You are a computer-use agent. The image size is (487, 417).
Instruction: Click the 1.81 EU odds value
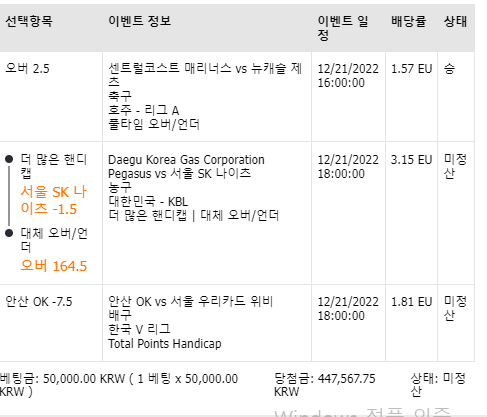coord(411,302)
